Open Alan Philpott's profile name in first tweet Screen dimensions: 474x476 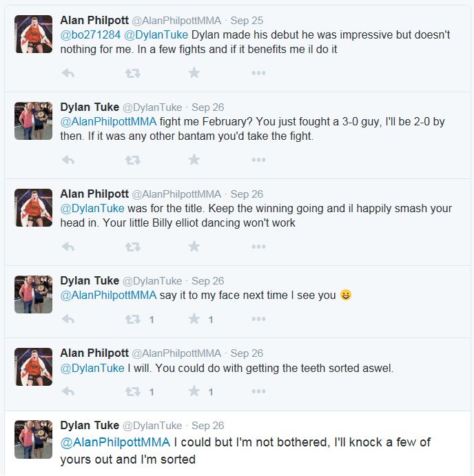[94, 21]
